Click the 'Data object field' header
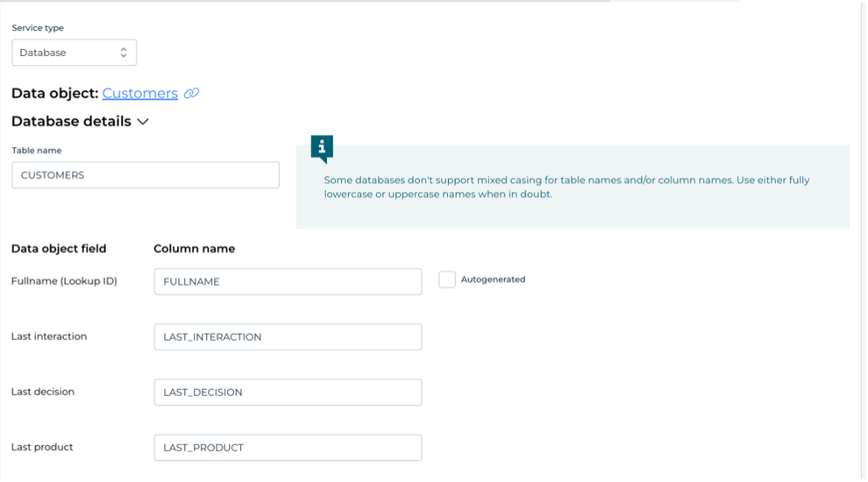 point(59,249)
